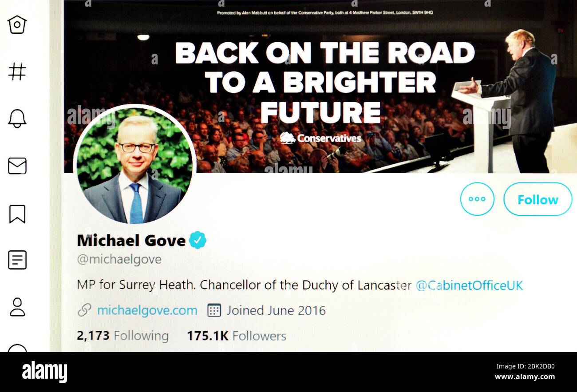
Task: View the 175.1K Followers list
Action: tap(237, 336)
